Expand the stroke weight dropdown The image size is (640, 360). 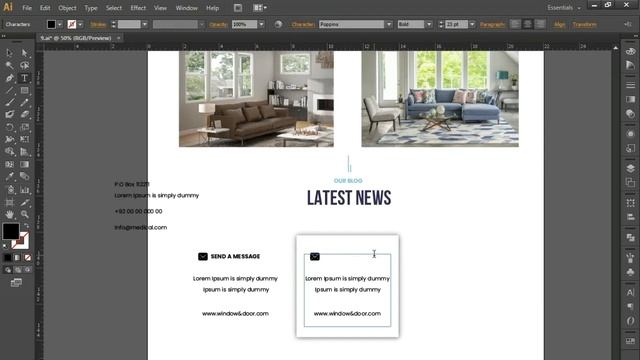coord(144,24)
